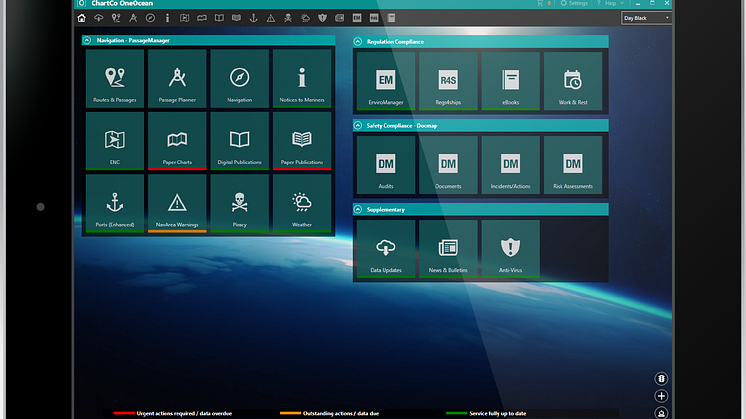
Task: Select Passage Planner dividers icon in top toolbar
Action: point(133,18)
